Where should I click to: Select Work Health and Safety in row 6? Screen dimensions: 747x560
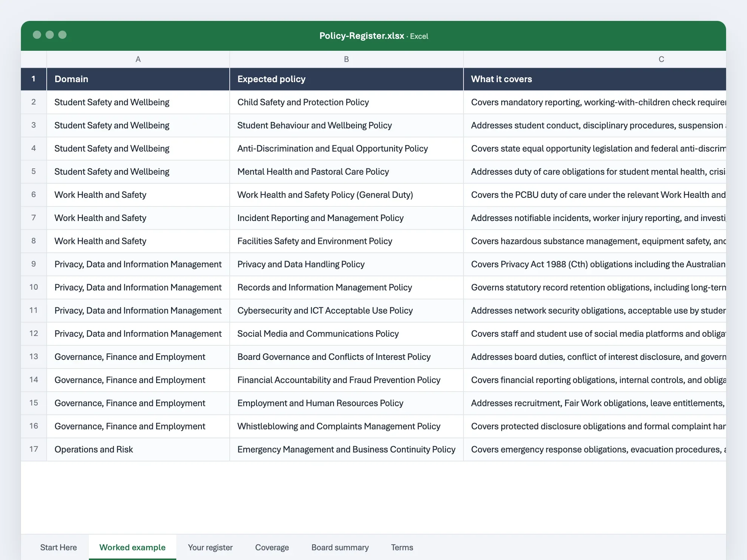pos(138,195)
